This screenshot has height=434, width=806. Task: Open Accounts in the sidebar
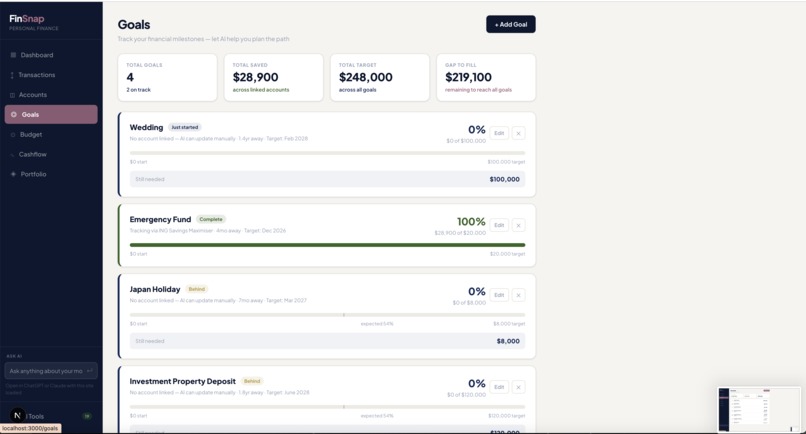point(51,95)
